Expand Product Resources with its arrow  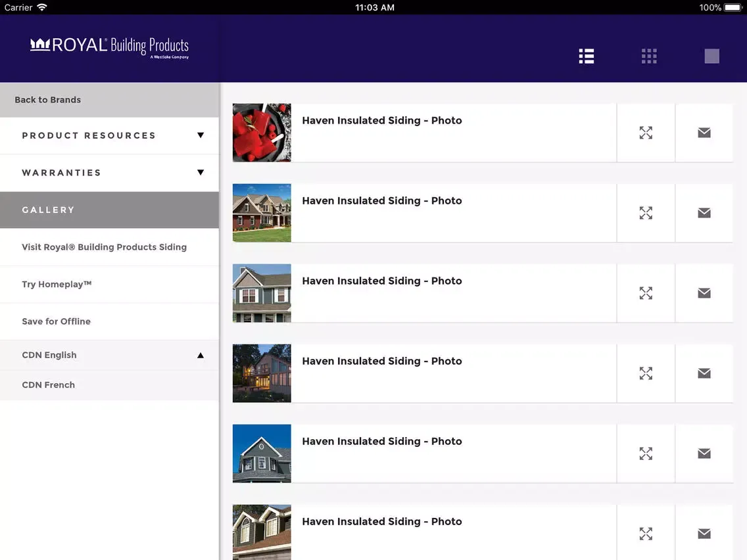tap(201, 135)
